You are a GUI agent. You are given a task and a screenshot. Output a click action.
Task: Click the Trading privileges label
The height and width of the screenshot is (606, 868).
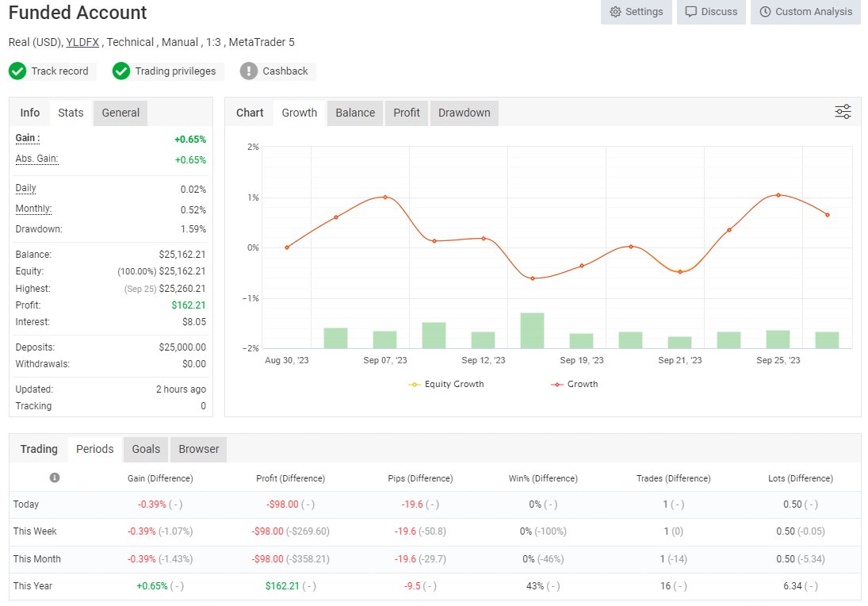coord(175,71)
